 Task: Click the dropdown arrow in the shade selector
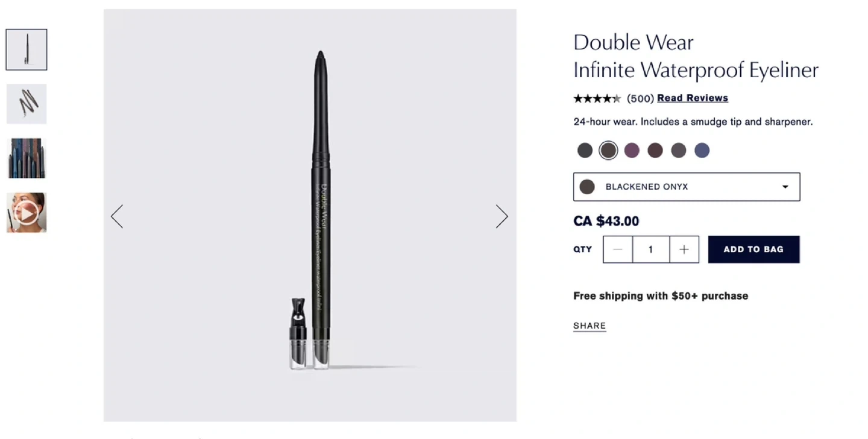click(785, 187)
